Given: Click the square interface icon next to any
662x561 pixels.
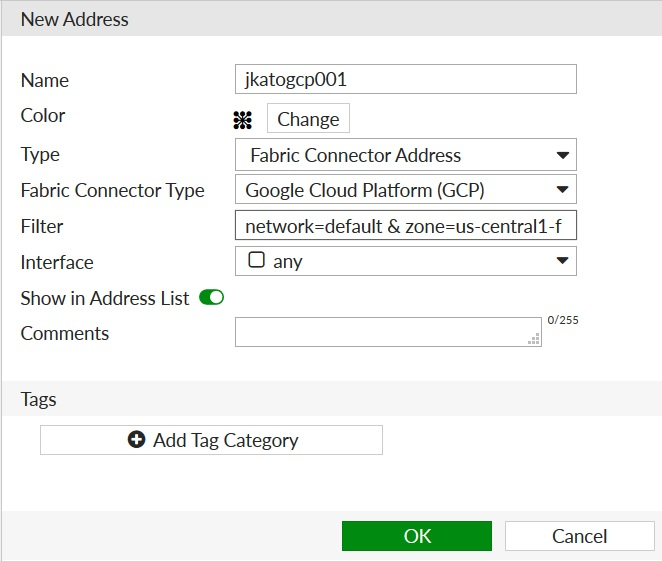Looking at the screenshot, I should tap(256, 261).
